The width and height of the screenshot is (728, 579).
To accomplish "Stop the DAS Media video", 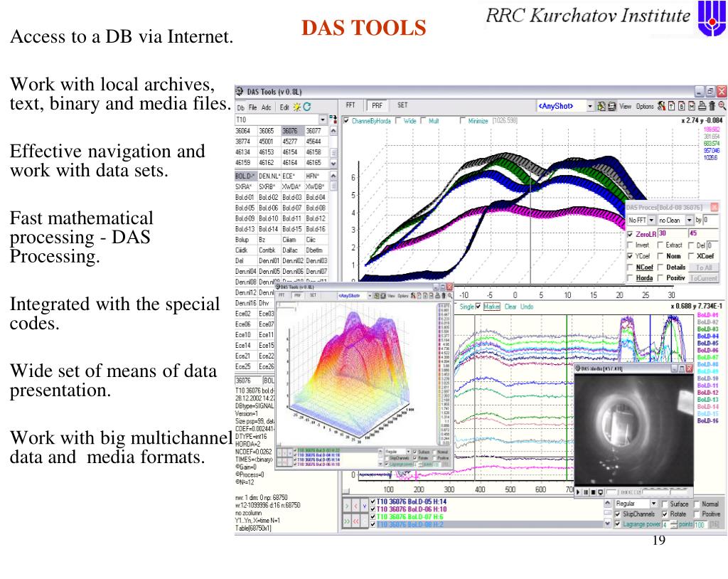I will point(594,492).
